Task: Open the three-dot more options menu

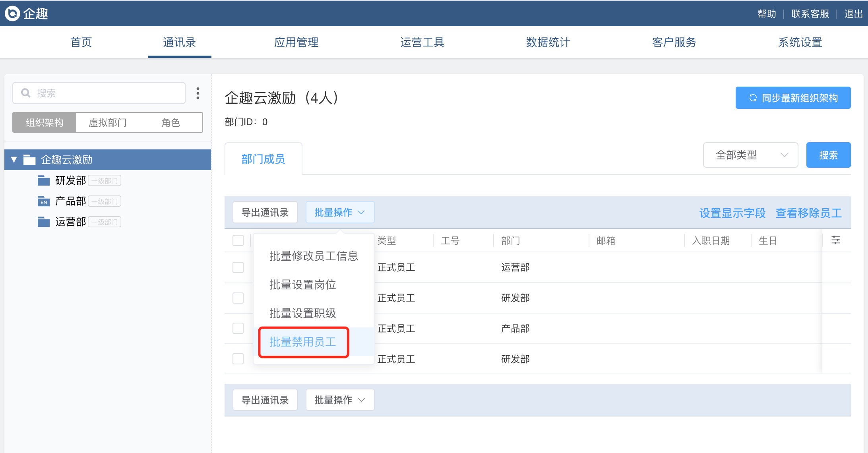Action: pyautogui.click(x=198, y=93)
